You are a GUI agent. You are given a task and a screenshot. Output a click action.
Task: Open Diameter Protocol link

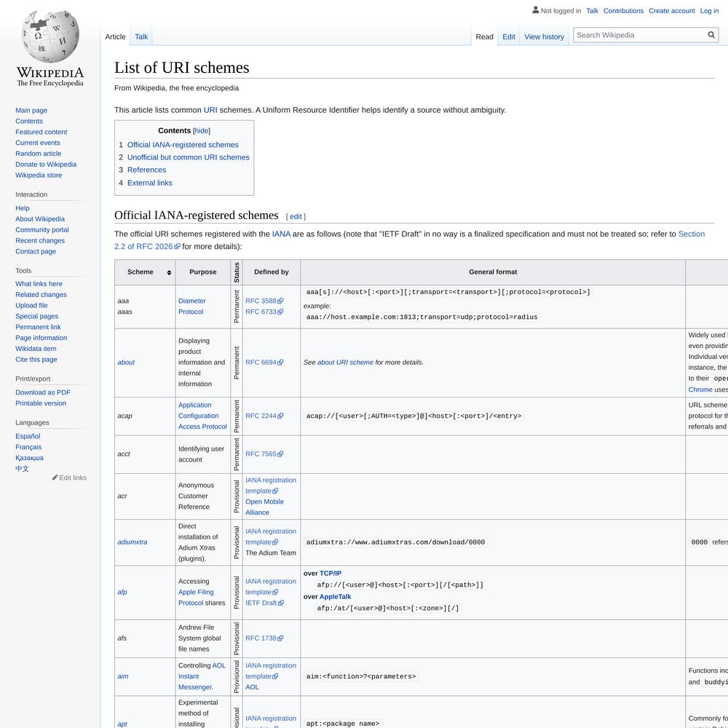click(191, 306)
